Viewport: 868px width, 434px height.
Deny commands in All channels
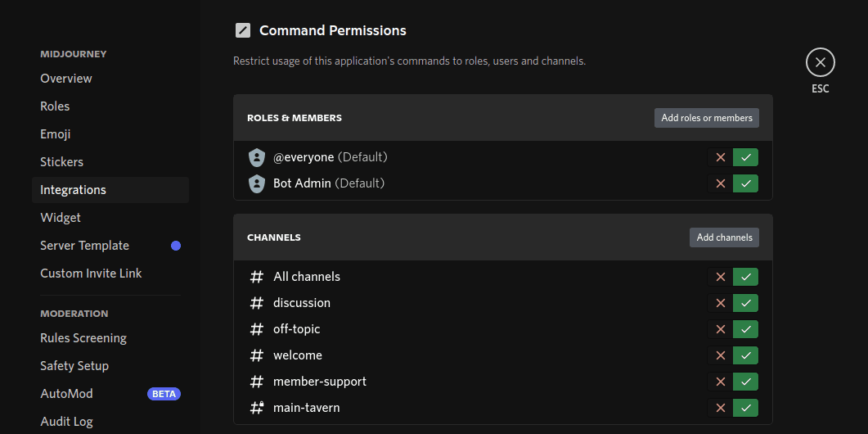[x=721, y=277]
